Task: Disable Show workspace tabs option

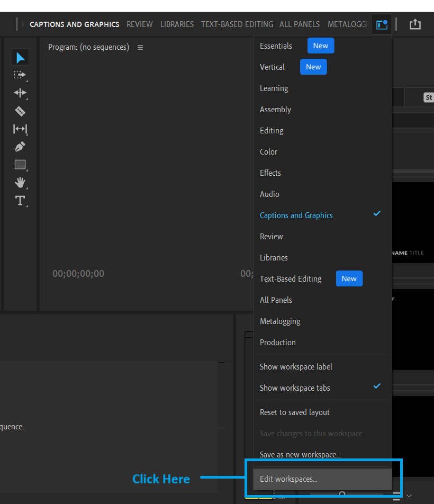Action: 296,388
